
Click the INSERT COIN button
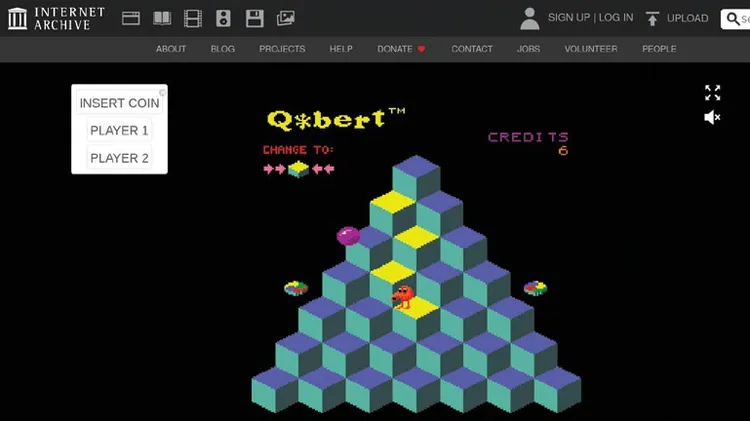tap(119, 103)
